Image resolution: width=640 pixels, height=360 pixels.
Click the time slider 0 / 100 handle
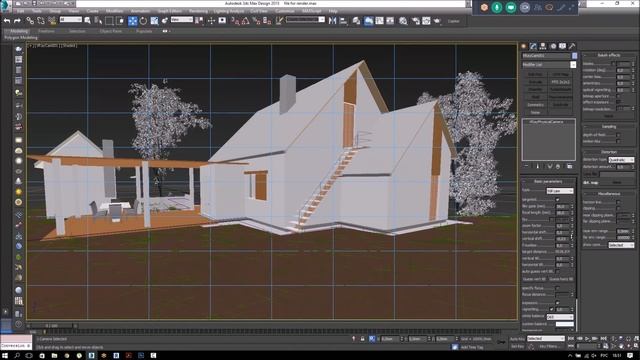pos(52,326)
